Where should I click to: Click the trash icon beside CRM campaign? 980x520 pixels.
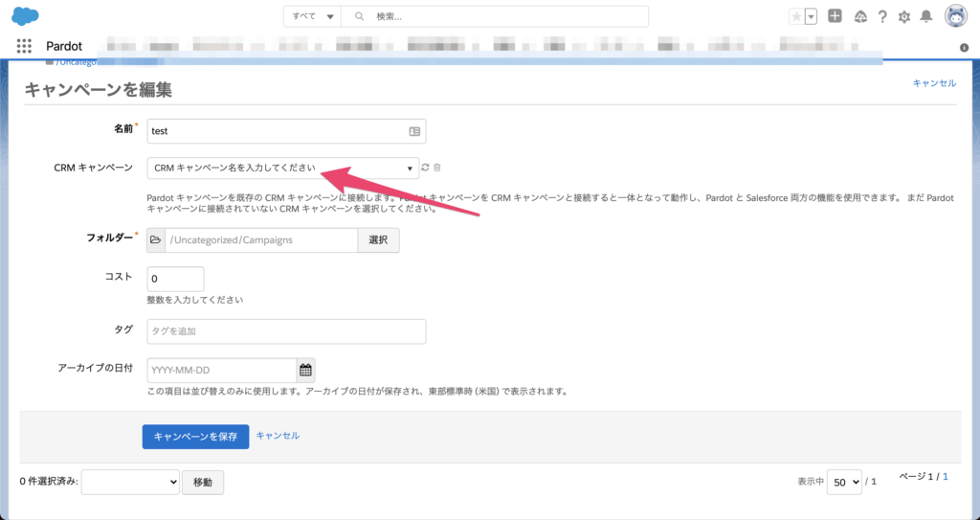click(436, 167)
